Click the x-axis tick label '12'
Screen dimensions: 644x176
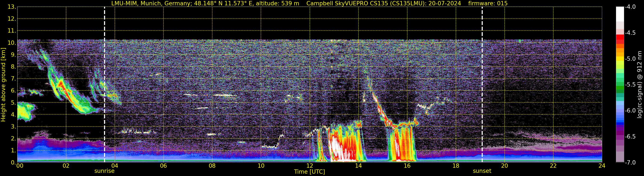click(310, 166)
